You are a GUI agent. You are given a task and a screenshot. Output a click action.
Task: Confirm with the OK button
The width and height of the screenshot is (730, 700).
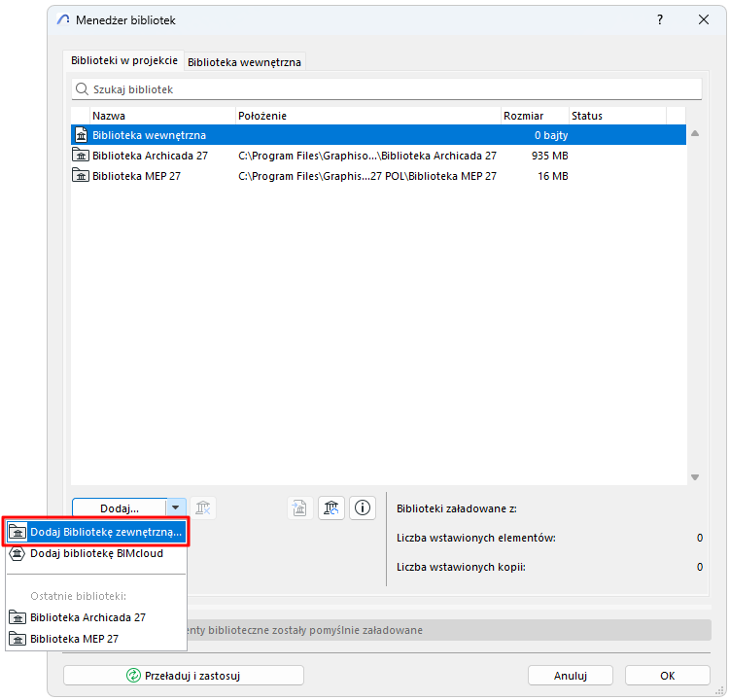click(668, 676)
